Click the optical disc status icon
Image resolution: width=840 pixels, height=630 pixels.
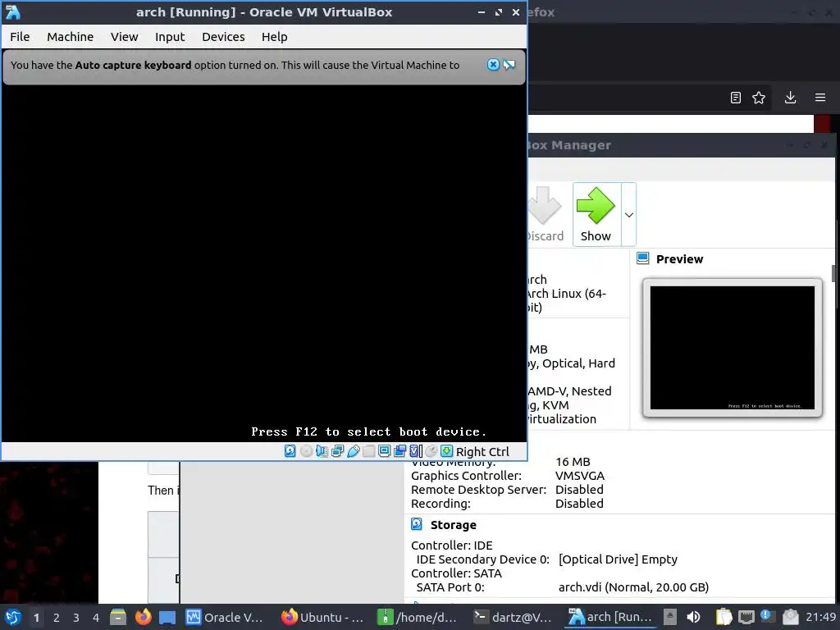click(306, 451)
